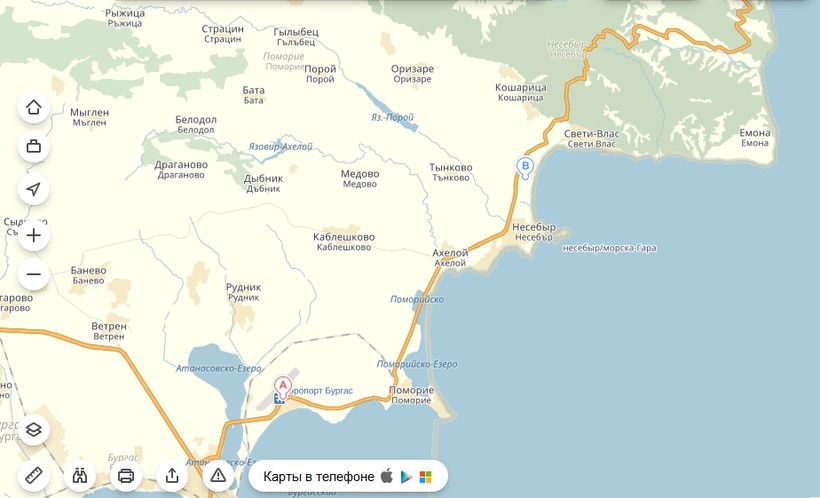Select the blue route marker B

pos(525,167)
